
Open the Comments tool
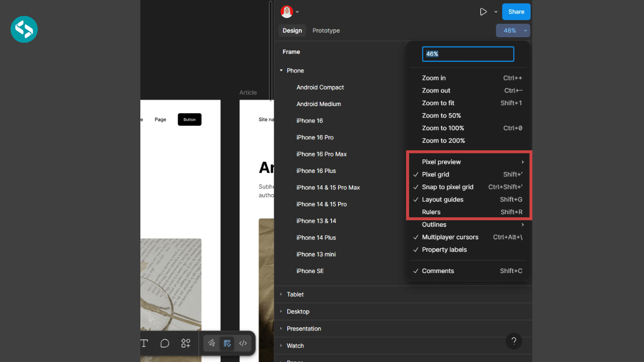(x=165, y=343)
